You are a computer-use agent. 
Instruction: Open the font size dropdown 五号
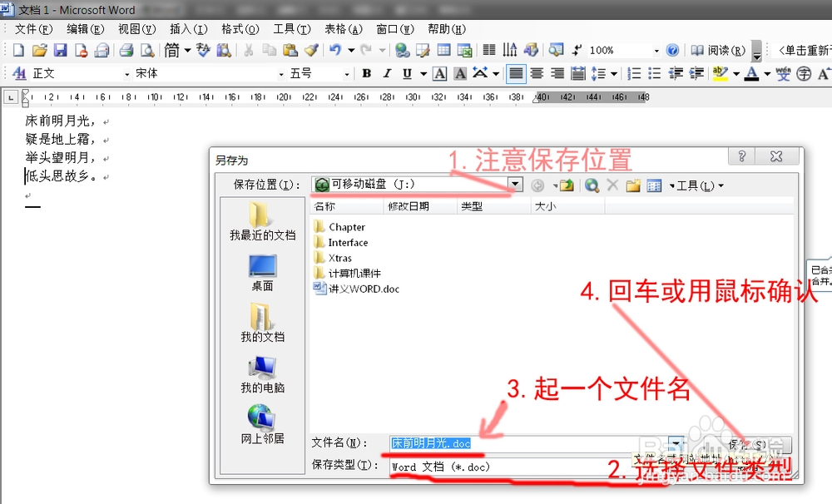(346, 74)
